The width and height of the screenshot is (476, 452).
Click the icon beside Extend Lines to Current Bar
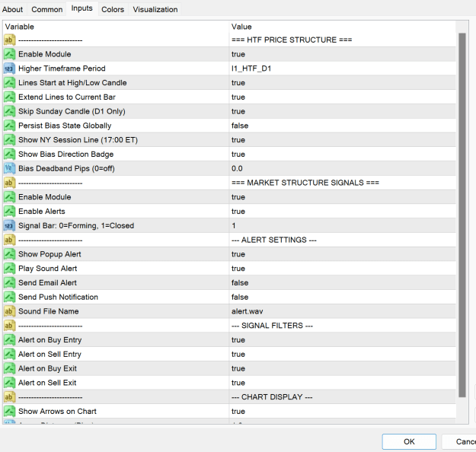tap(9, 97)
